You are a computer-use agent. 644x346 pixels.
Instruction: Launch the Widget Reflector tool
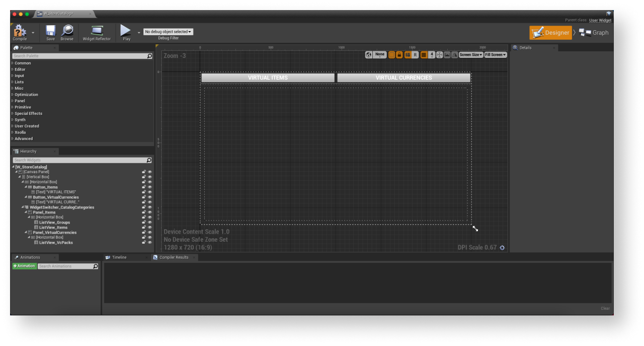click(x=97, y=31)
